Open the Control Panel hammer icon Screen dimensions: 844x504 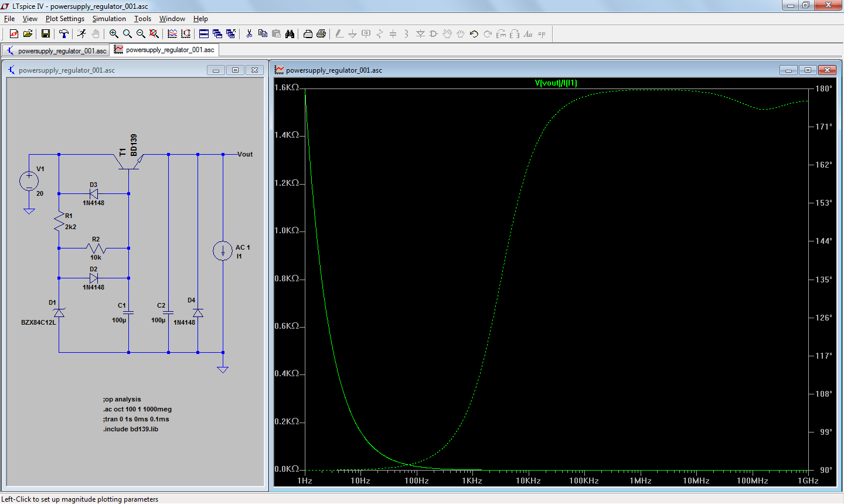(64, 33)
